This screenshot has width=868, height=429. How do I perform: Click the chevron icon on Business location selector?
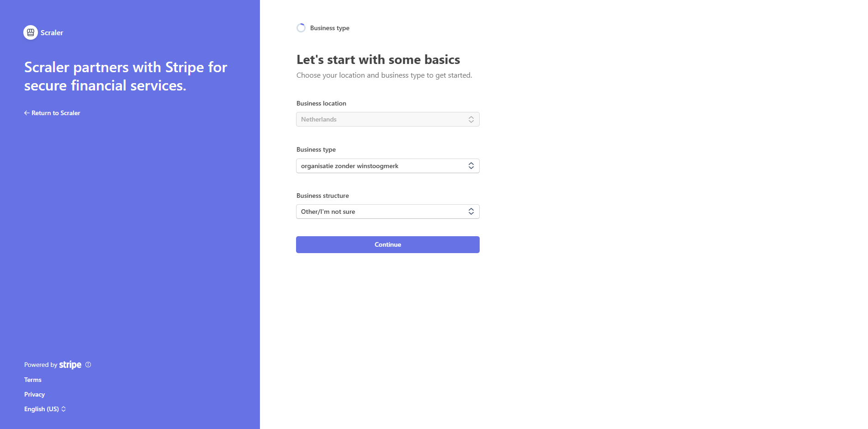pos(471,119)
